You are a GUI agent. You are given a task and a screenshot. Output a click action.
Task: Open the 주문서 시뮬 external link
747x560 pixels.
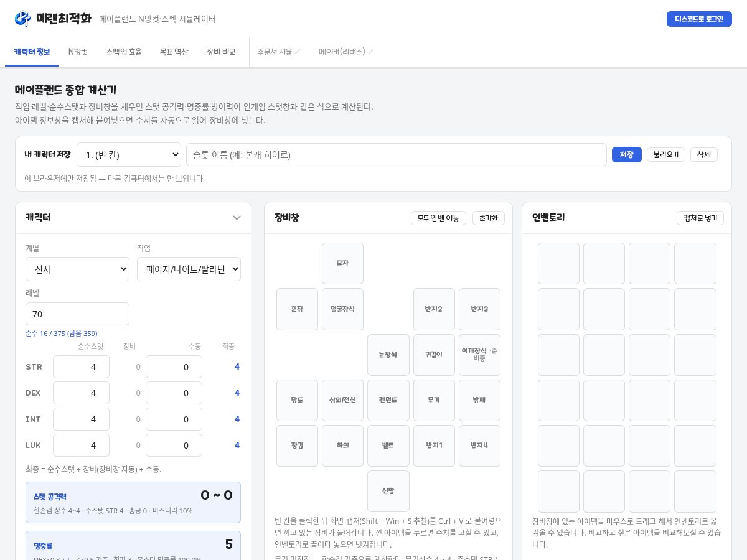click(x=279, y=52)
